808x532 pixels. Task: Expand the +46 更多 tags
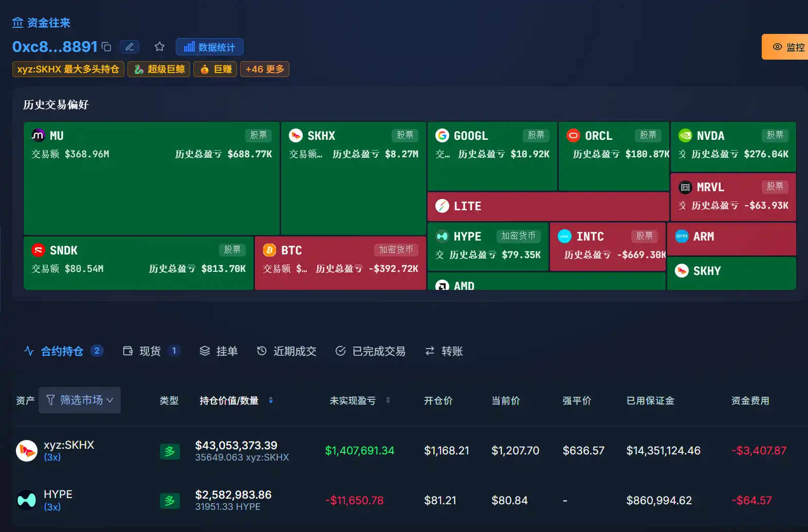(265, 69)
